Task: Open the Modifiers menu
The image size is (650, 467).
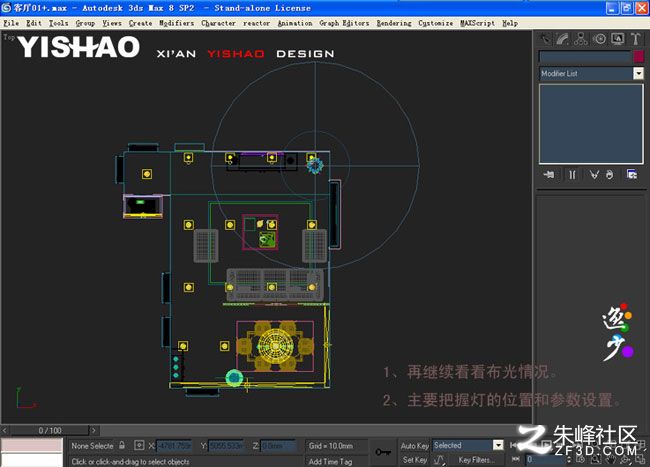Action: point(177,23)
